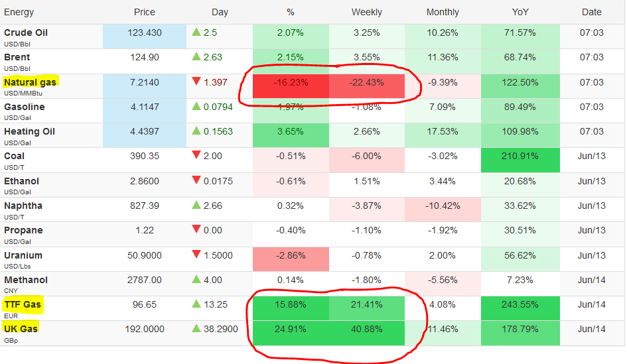Click the green up arrow in TTF Gas row
The height and width of the screenshot is (364, 627).
coord(196,304)
